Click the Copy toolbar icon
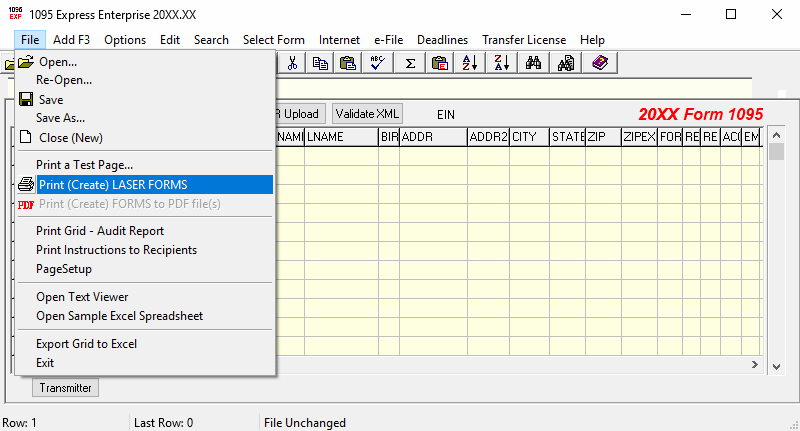This screenshot has width=800, height=431. point(320,63)
